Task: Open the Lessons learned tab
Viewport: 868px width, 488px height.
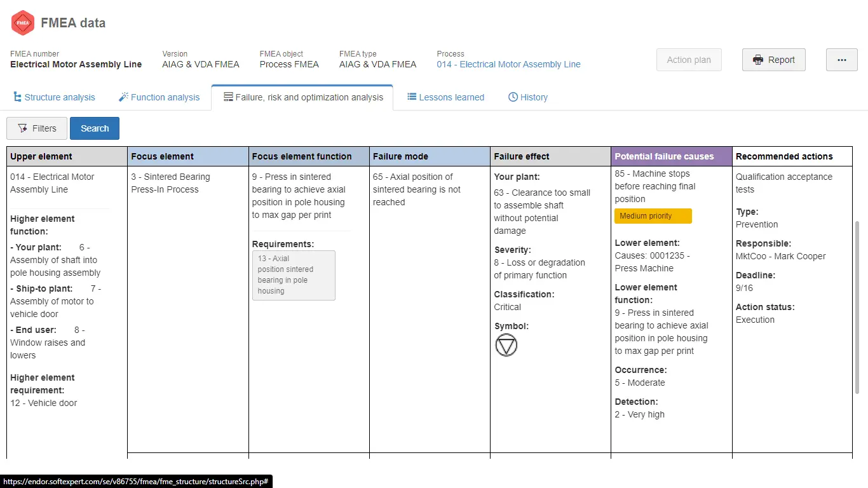Action: (451, 97)
